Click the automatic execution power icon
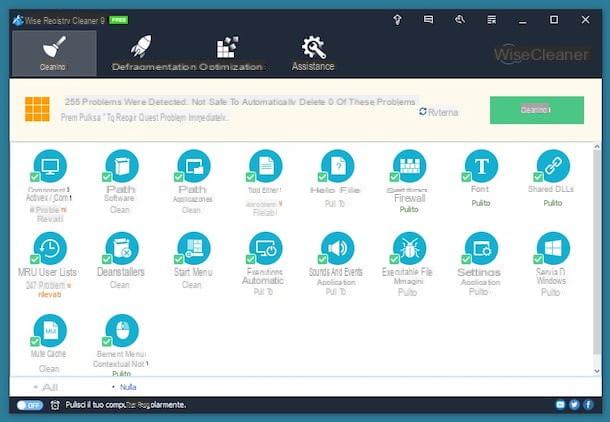The height and width of the screenshot is (422, 610). coord(266,249)
